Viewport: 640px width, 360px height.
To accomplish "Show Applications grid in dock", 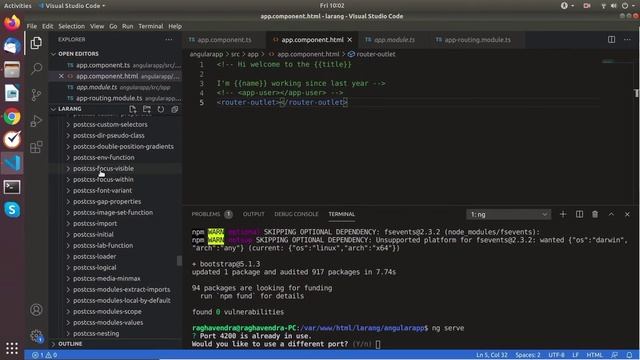I will [12, 348].
